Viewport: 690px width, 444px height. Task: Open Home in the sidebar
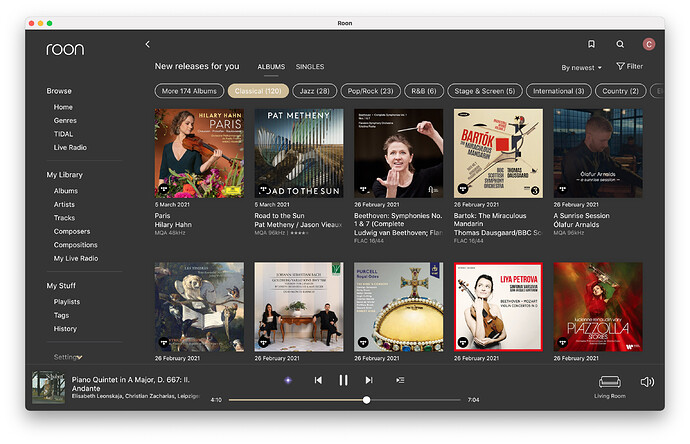click(63, 107)
